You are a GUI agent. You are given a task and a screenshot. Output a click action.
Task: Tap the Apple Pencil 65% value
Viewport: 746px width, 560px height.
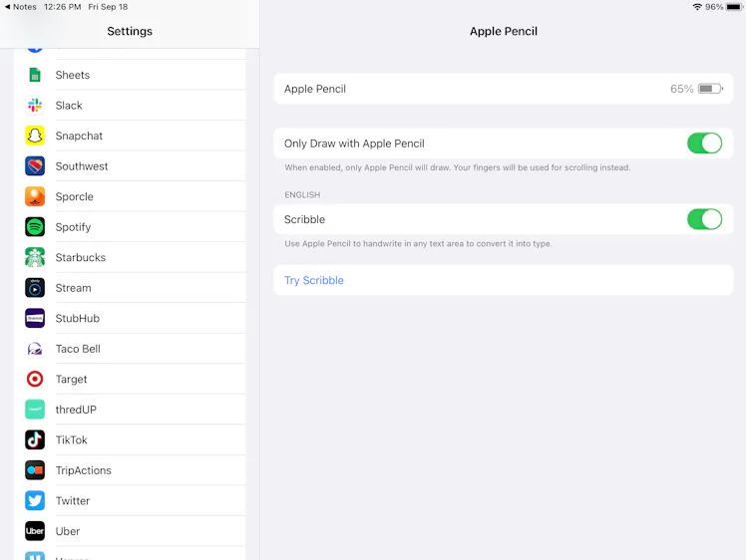(681, 89)
